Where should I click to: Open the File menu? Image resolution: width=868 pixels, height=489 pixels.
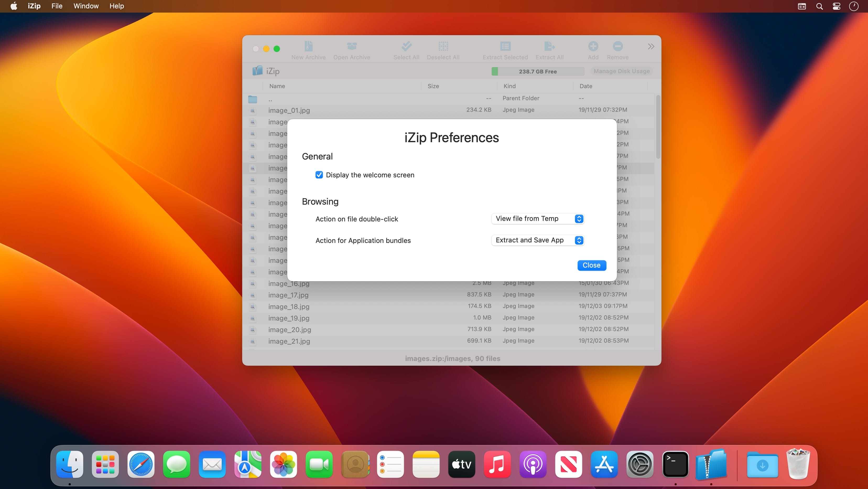point(57,6)
